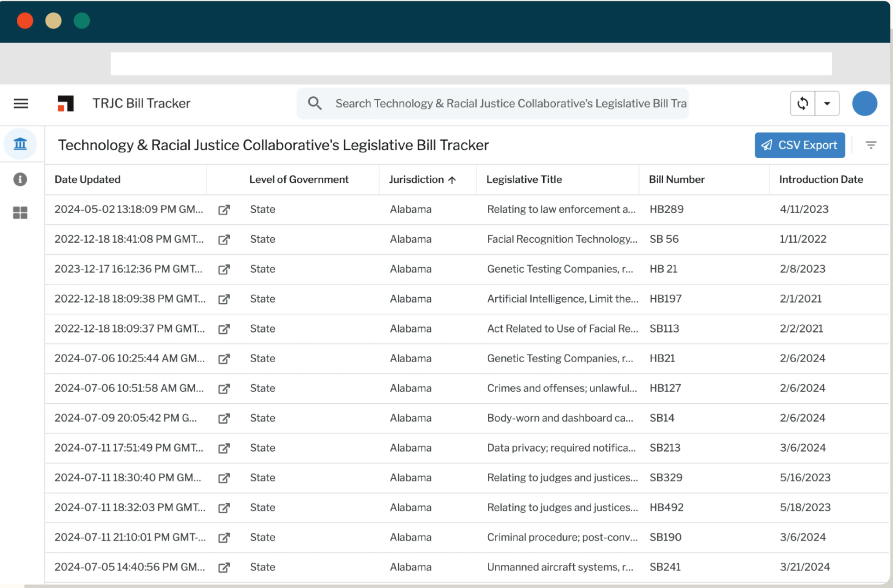
Task: Click date updated 2024-07-05 14:40:56 cell
Action: tap(130, 567)
